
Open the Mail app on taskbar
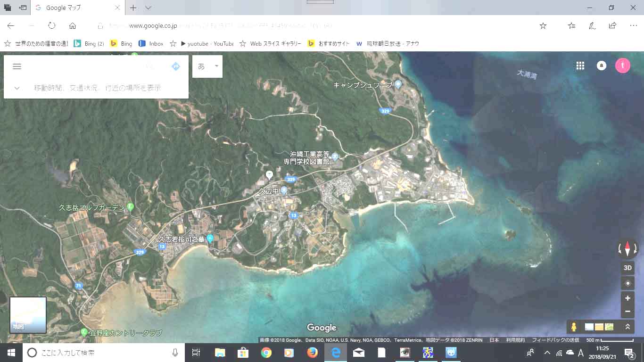359,352
